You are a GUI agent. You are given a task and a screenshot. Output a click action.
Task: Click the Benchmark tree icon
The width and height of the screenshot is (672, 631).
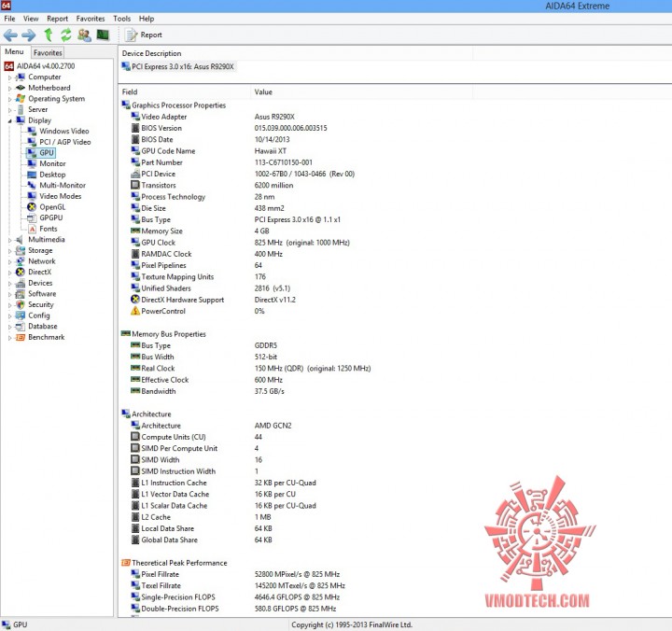(21, 337)
